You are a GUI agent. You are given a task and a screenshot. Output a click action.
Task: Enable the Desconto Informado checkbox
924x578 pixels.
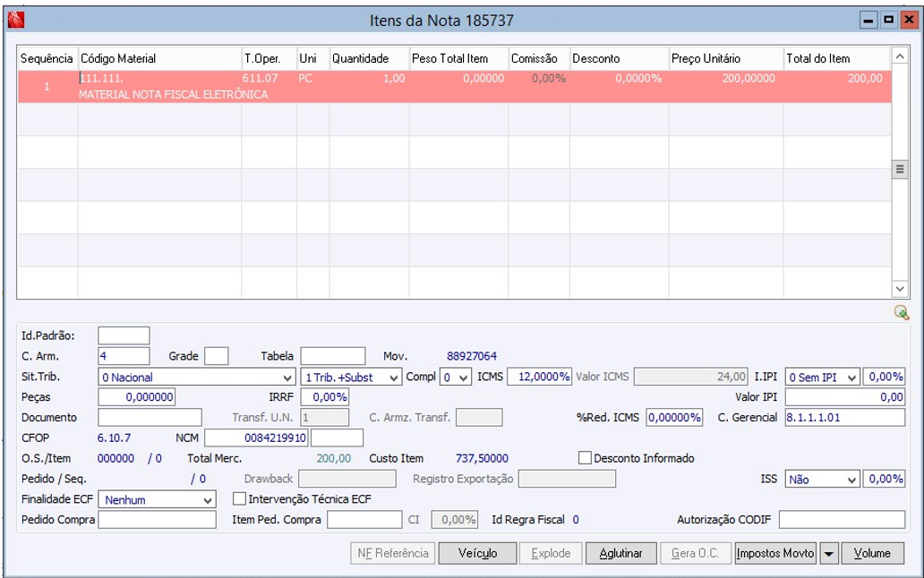[x=586, y=458]
